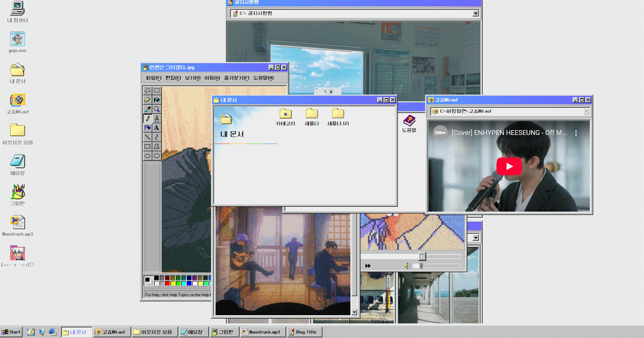644x338 pixels.
Task: Select the Rectangle shape tool
Action: point(148,147)
